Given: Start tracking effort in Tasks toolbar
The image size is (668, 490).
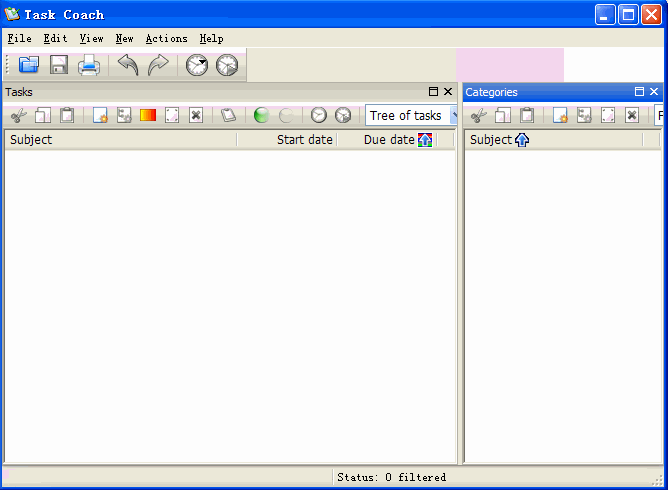Looking at the screenshot, I should click(x=319, y=115).
